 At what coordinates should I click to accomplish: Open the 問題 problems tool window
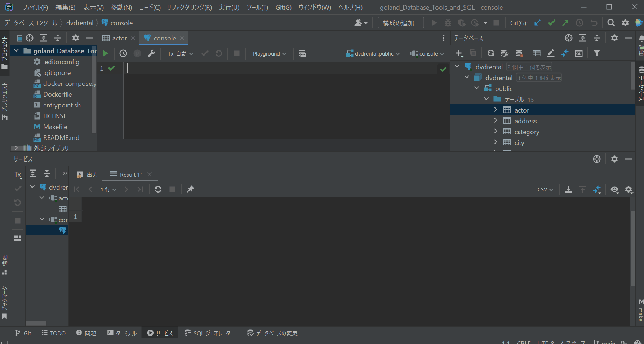point(86,333)
